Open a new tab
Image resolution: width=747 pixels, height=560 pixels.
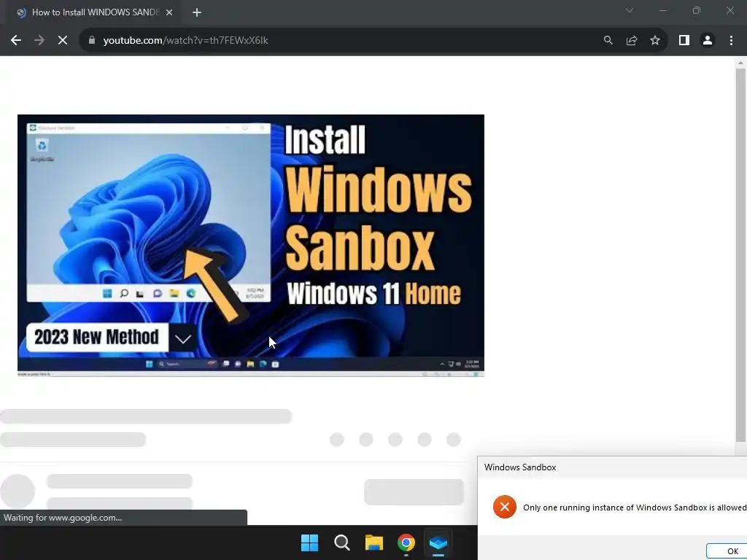(x=197, y=12)
